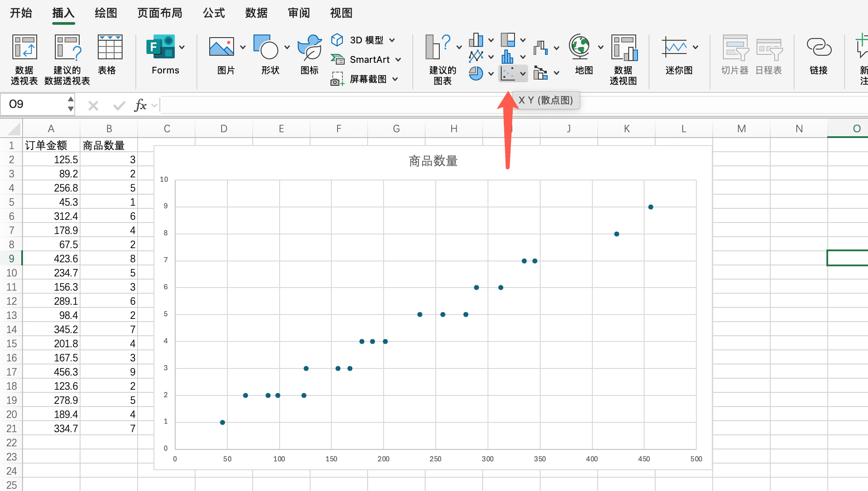Select the chart title 商品数量

click(x=433, y=161)
